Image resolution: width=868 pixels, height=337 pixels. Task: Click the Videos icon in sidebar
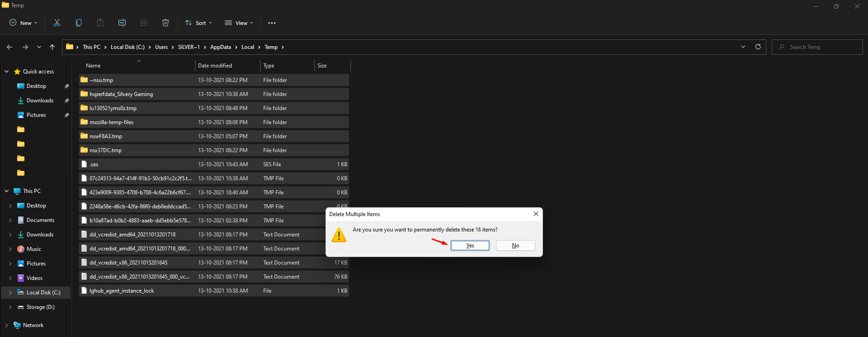pyautogui.click(x=21, y=278)
